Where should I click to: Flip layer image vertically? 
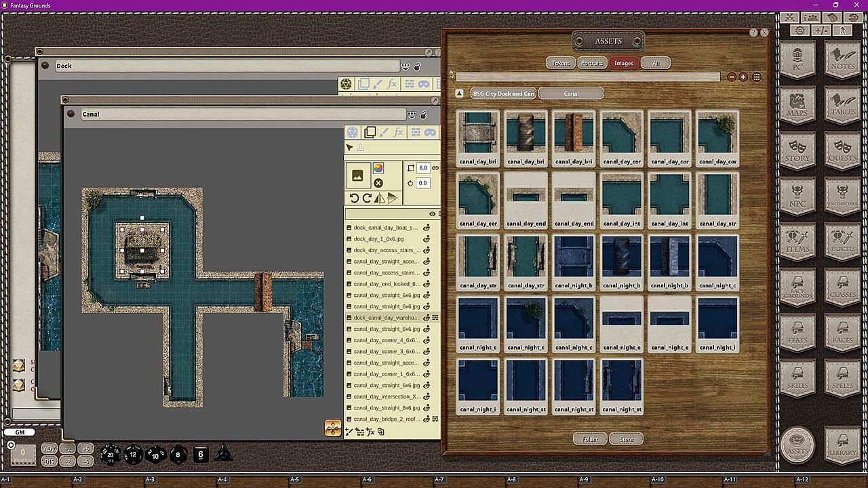coord(393,198)
